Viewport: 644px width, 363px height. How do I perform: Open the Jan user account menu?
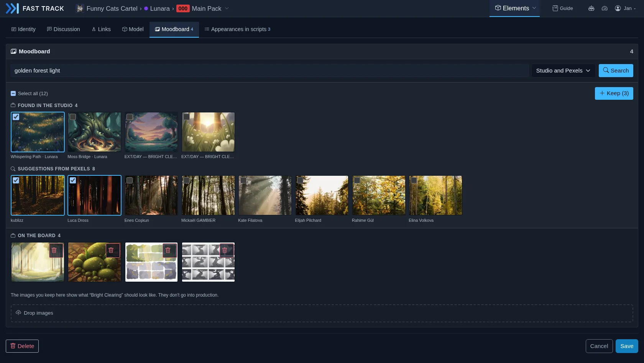pos(625,8)
